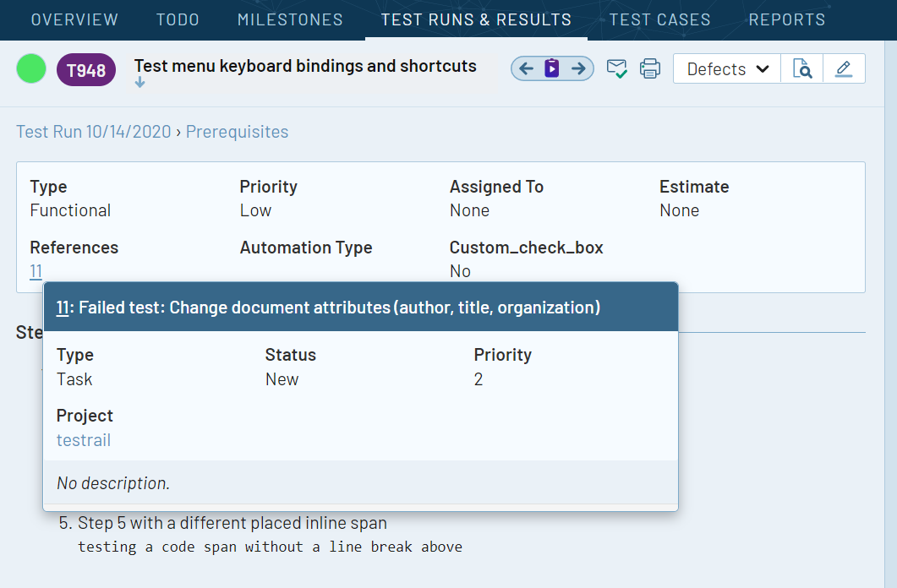
Task: Open the test run clipboard icon
Action: point(552,68)
